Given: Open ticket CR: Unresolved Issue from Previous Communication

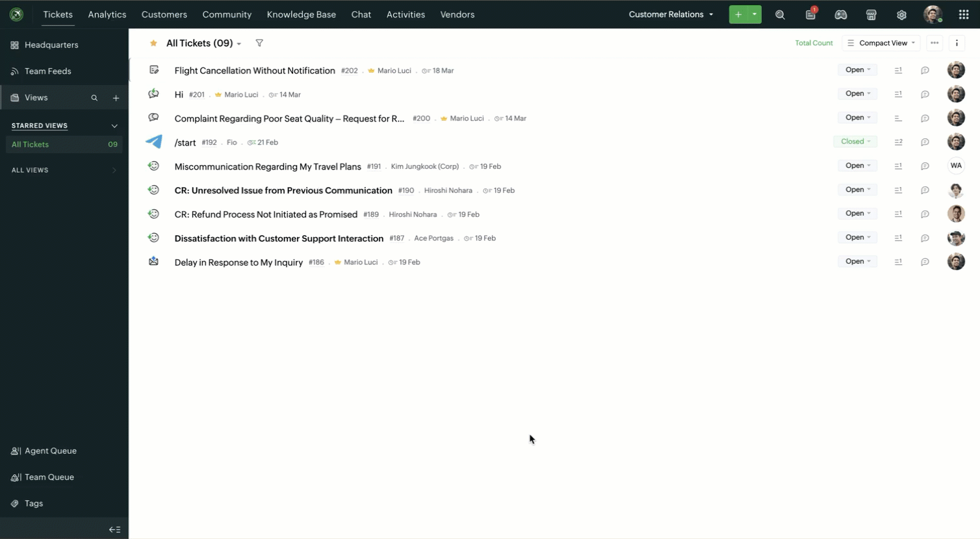Looking at the screenshot, I should (283, 191).
